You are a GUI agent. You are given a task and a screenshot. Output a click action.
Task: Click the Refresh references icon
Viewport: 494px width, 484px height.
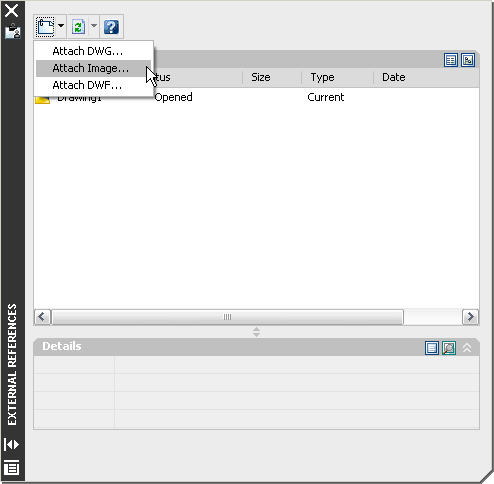pos(79,27)
